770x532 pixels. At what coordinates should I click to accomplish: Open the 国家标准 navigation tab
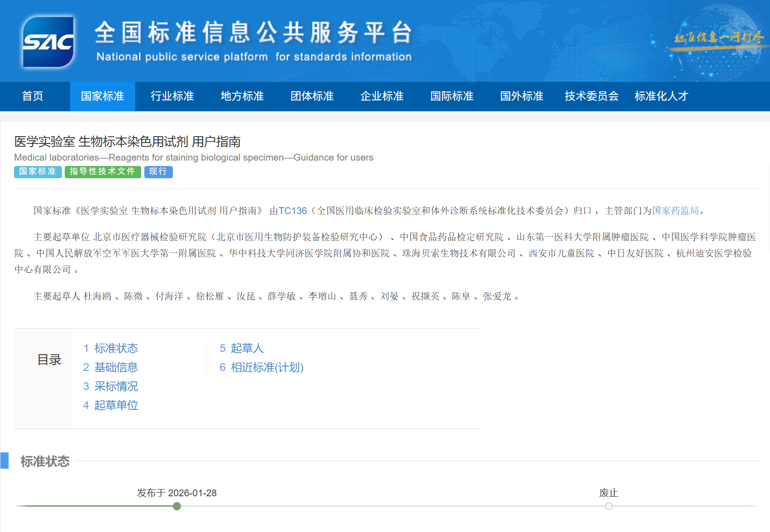point(102,96)
